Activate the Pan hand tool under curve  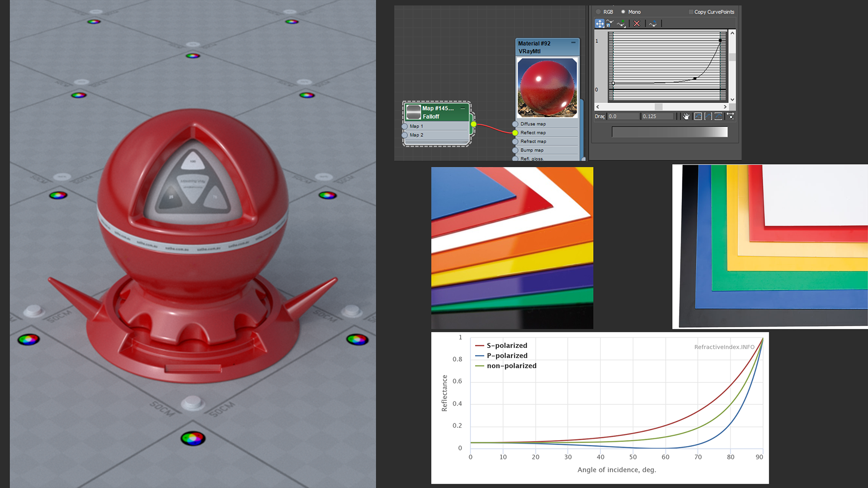(x=686, y=117)
